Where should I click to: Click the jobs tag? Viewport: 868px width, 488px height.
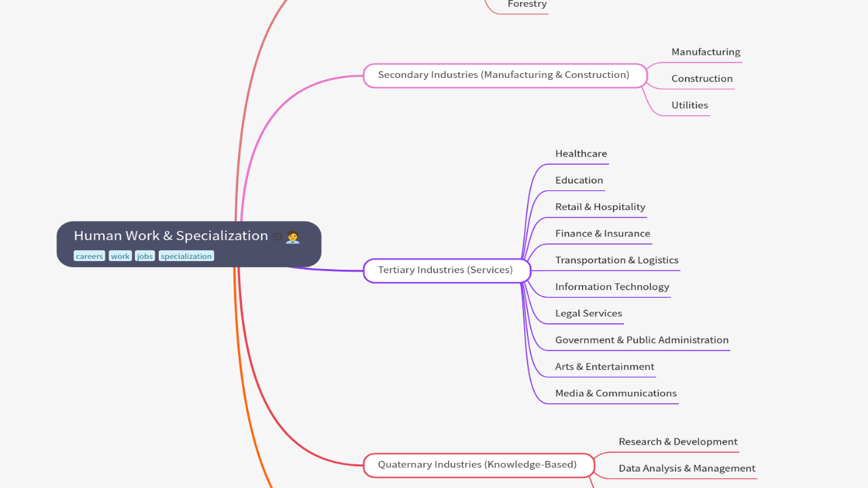[x=145, y=256]
